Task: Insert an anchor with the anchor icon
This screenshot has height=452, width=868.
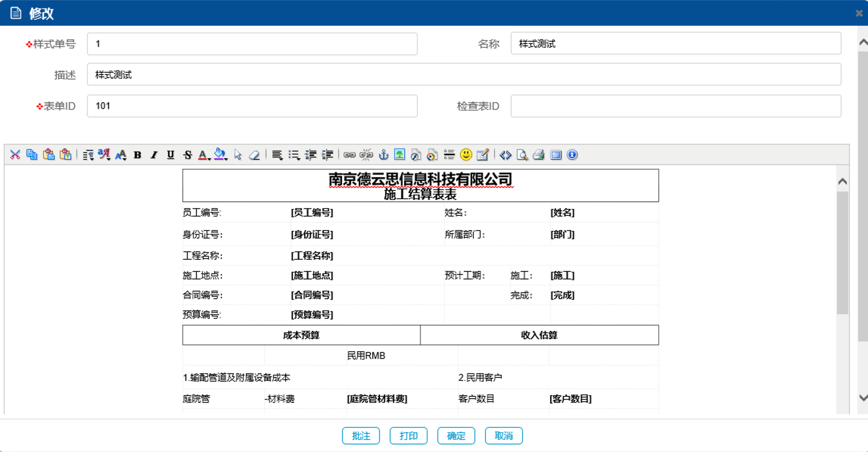Action: 384,155
